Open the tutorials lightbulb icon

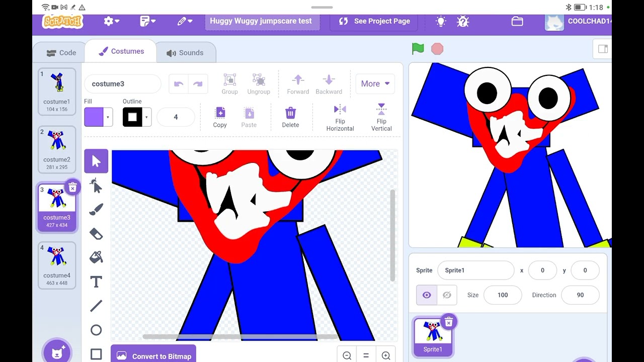[441, 21]
